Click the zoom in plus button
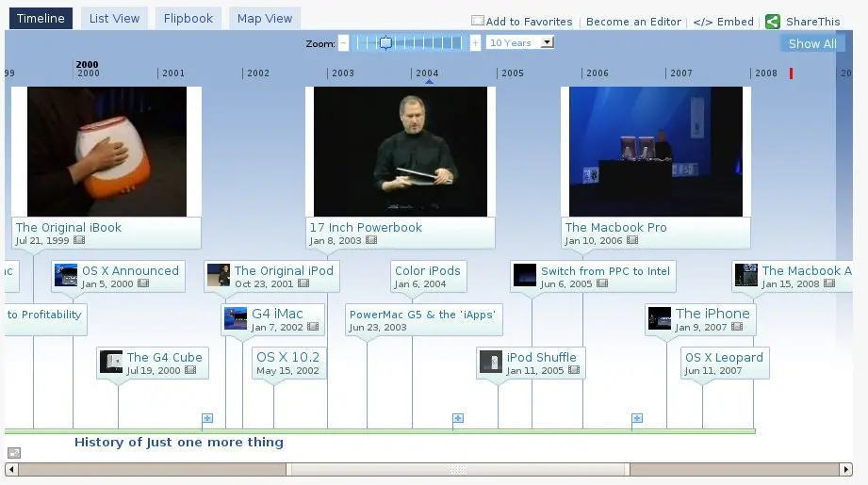The width and height of the screenshot is (868, 485). pos(475,43)
